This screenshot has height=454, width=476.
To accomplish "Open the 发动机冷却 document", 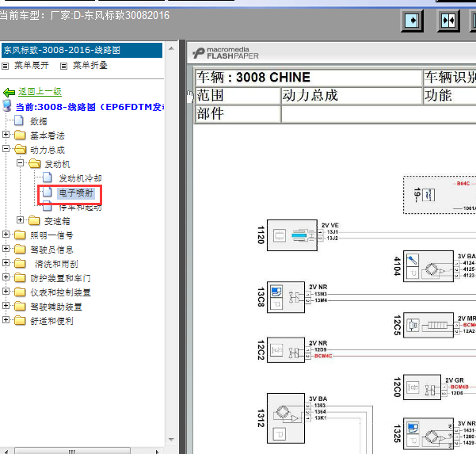I will (x=80, y=178).
